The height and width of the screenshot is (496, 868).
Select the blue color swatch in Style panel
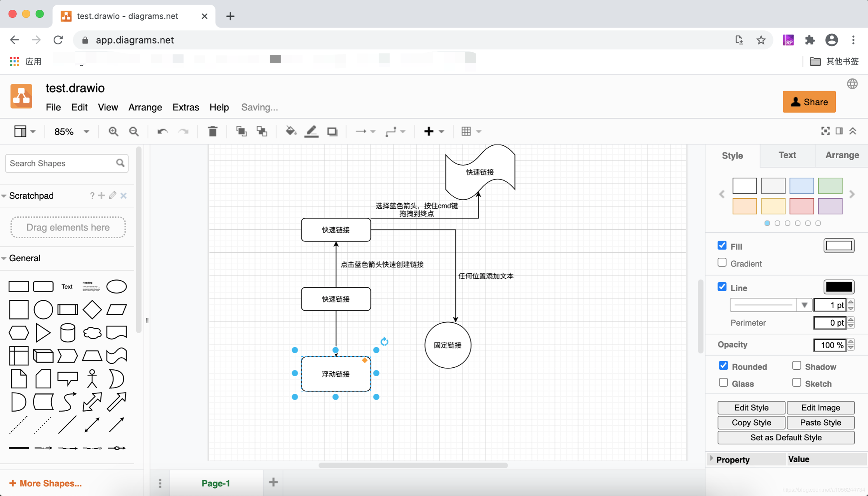(x=802, y=185)
